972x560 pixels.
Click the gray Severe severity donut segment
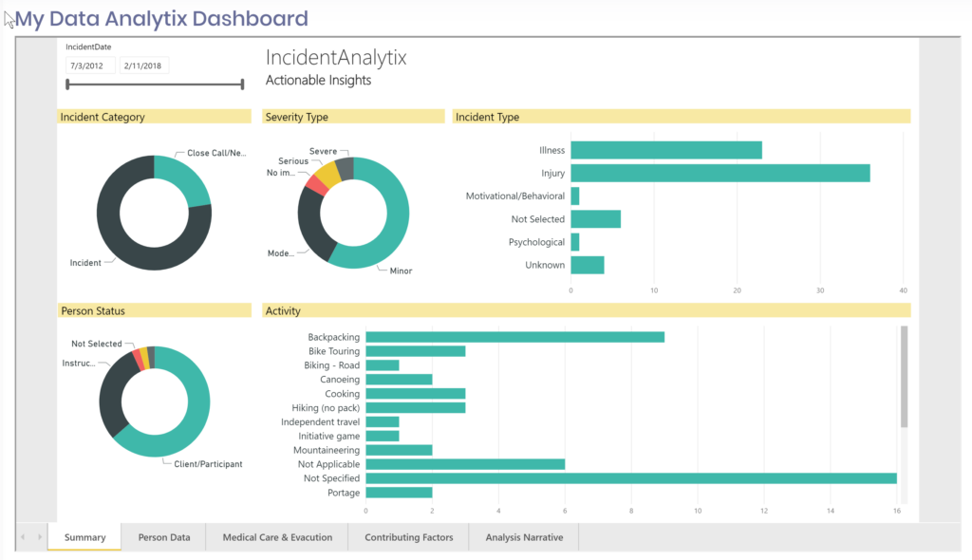[346, 169]
